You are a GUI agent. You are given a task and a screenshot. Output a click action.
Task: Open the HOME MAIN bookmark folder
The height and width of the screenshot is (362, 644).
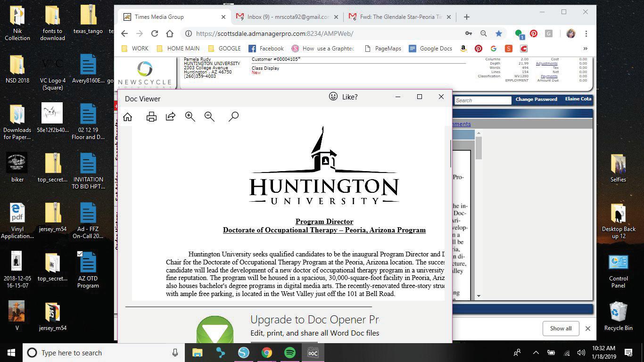coord(178,49)
